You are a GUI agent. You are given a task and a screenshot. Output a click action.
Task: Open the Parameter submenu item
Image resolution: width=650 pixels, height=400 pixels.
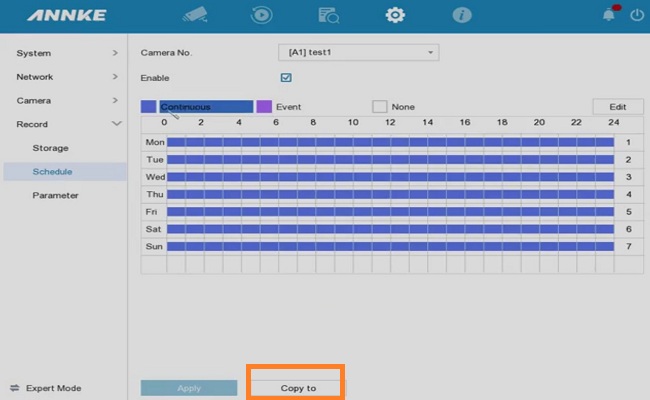55,195
